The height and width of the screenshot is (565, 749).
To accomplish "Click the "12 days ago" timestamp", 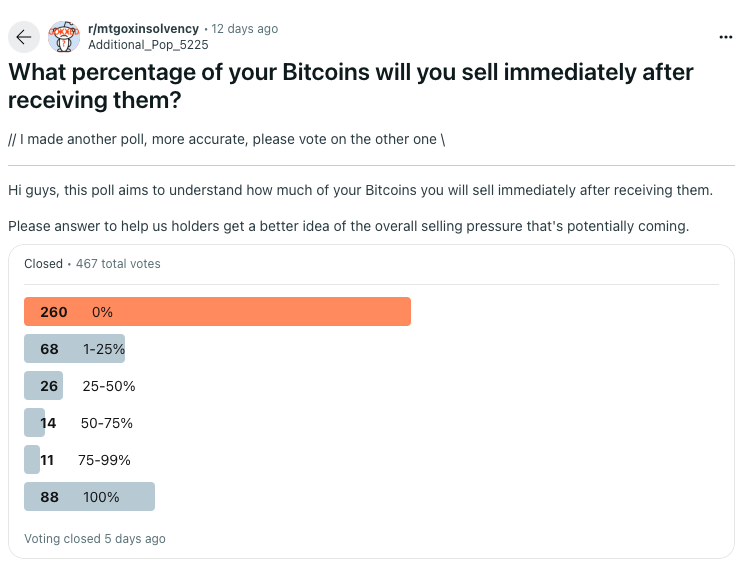I will (245, 29).
